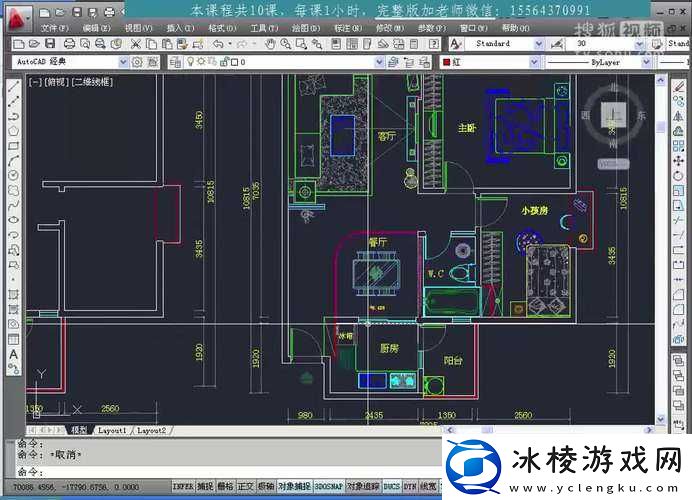The height and width of the screenshot is (500, 692).
Task: Click the Copy icon in standard toolbar
Action: click(x=151, y=44)
